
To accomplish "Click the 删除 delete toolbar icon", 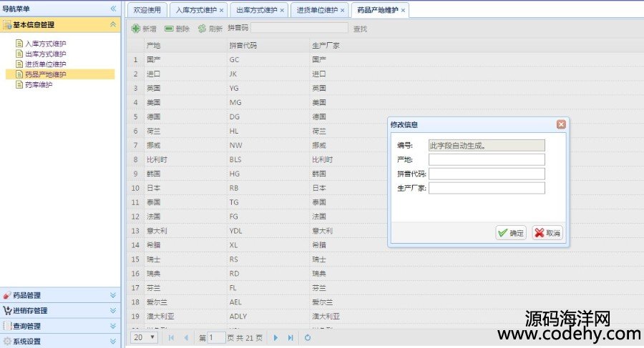I will point(169,29).
